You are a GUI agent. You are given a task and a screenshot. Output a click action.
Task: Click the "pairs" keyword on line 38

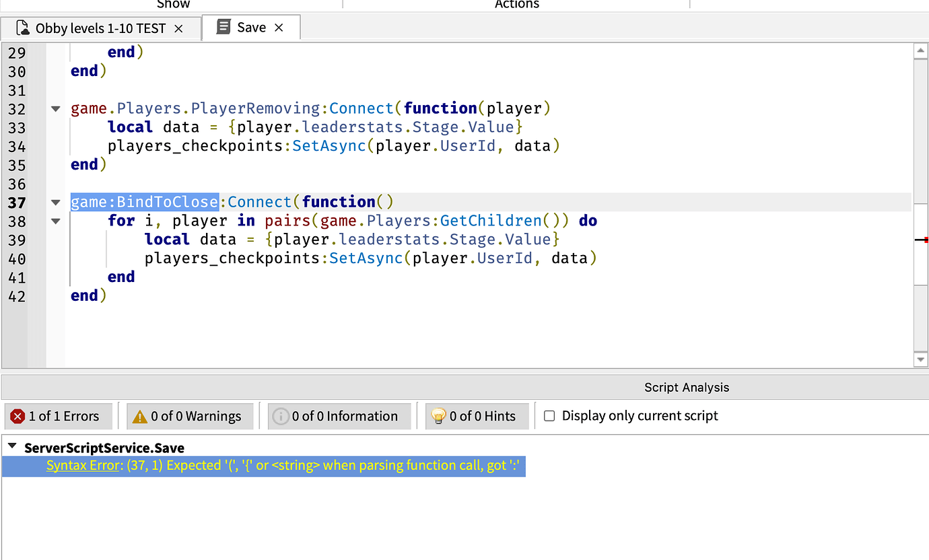pos(288,221)
